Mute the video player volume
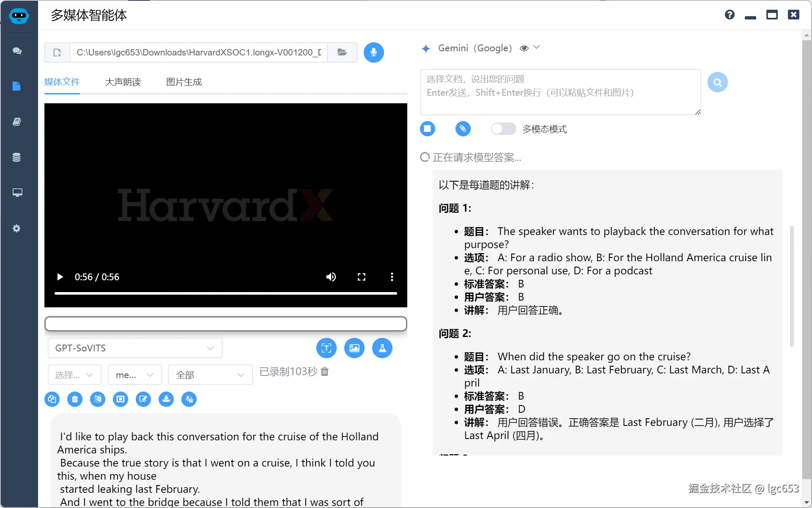 click(331, 277)
